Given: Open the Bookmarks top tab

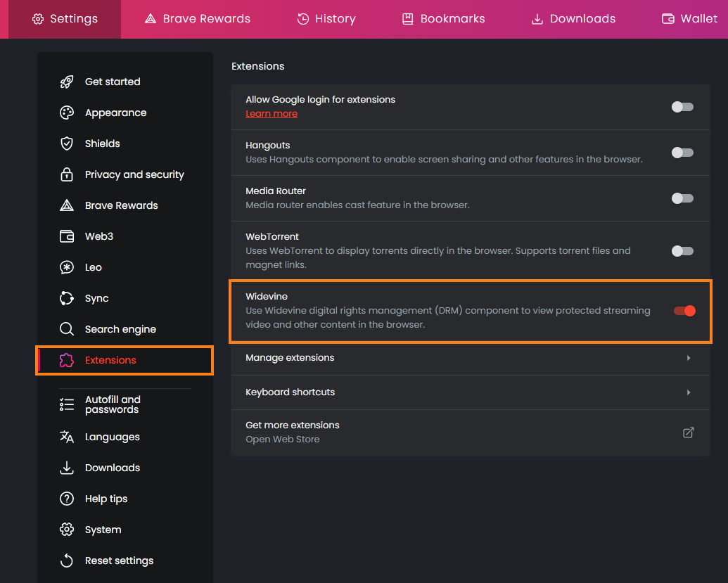Looking at the screenshot, I should click(443, 19).
